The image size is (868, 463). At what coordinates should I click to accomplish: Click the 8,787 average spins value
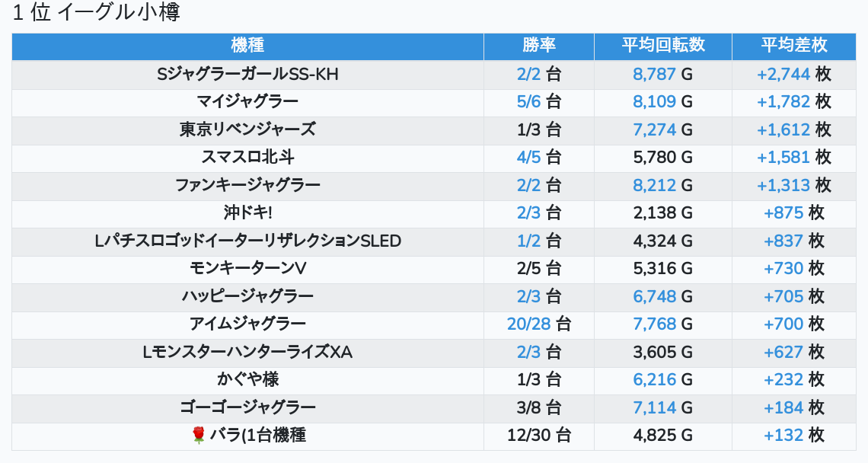[654, 74]
